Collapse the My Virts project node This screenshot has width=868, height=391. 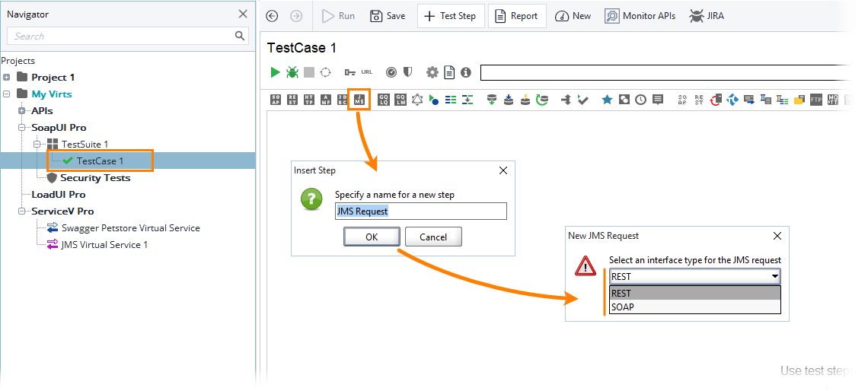7,94
